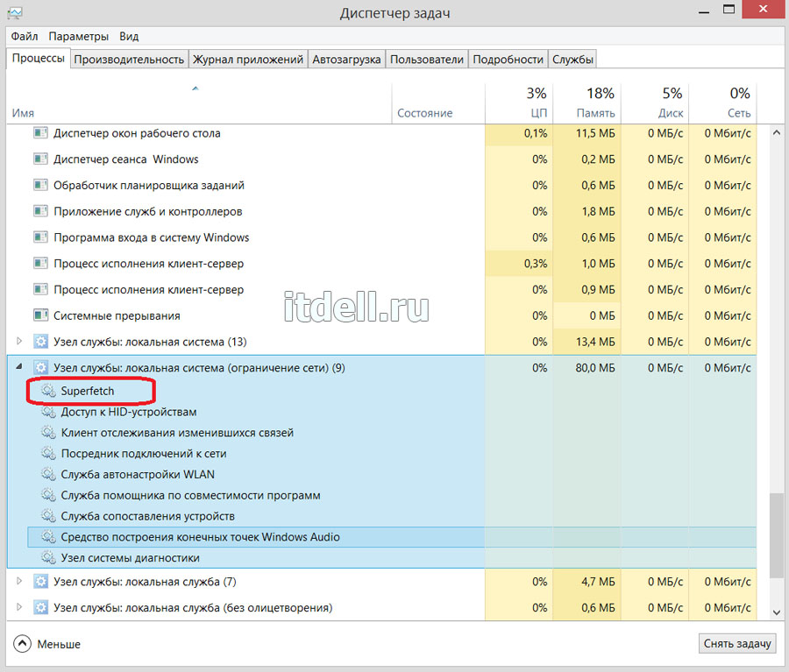The width and height of the screenshot is (789, 672).
Task: Click the vertical scrollbar thumb
Action: pyautogui.click(x=776, y=537)
